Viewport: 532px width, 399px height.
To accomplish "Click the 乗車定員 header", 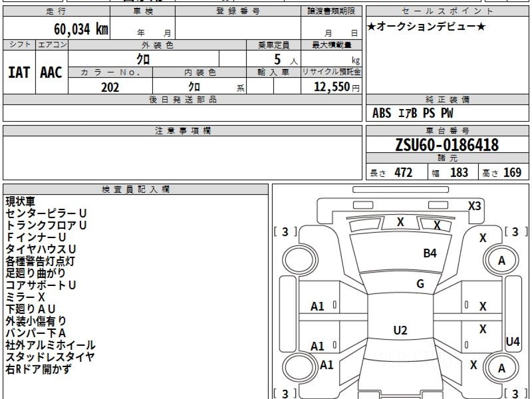I will point(274,45).
